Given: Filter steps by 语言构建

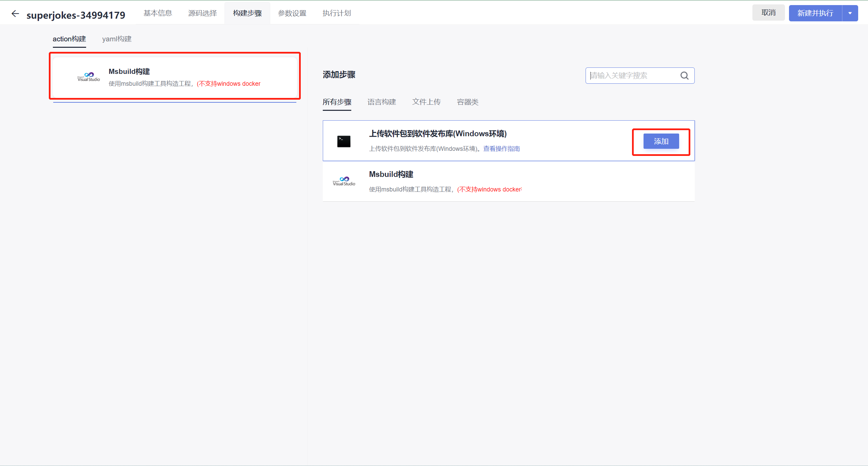Looking at the screenshot, I should coord(382,102).
